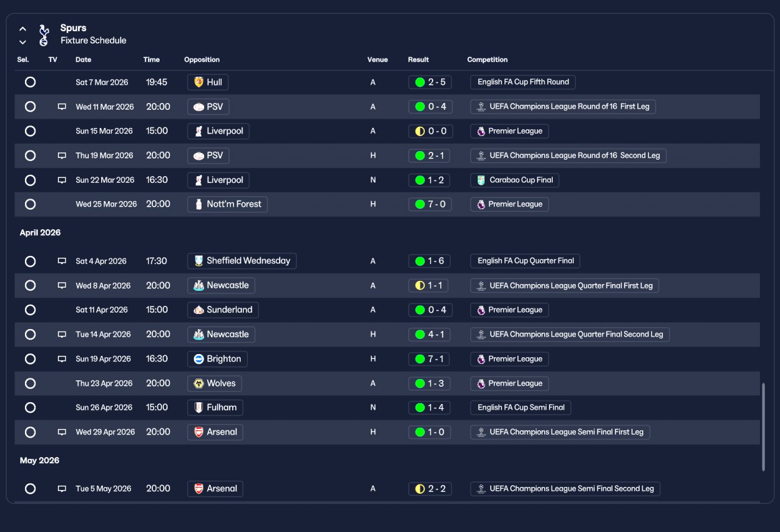Open UEFA Champions League Quarter Final First Leg
The height and width of the screenshot is (532, 780).
click(x=565, y=285)
